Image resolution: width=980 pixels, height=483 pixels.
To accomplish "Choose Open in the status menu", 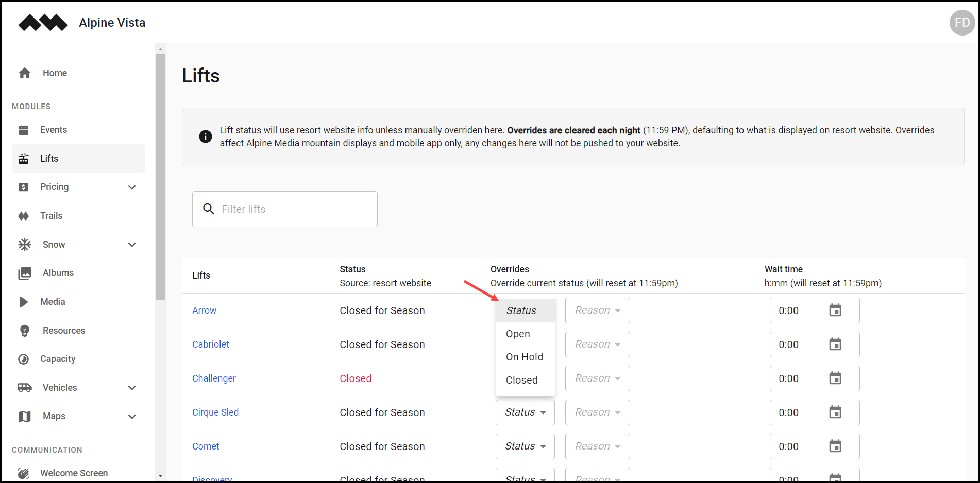I will pyautogui.click(x=518, y=334).
